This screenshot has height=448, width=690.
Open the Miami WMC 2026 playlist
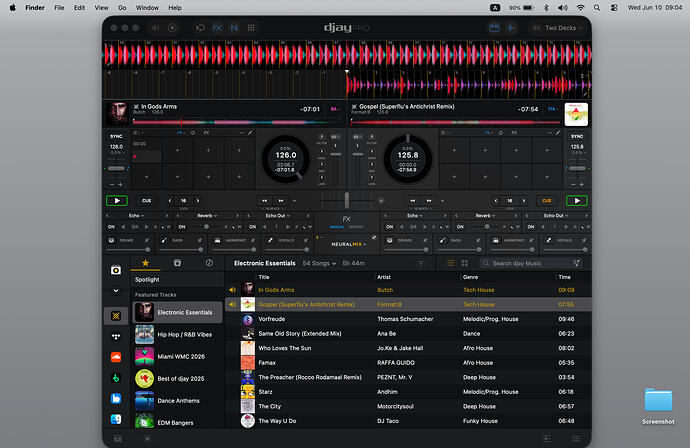(177, 356)
